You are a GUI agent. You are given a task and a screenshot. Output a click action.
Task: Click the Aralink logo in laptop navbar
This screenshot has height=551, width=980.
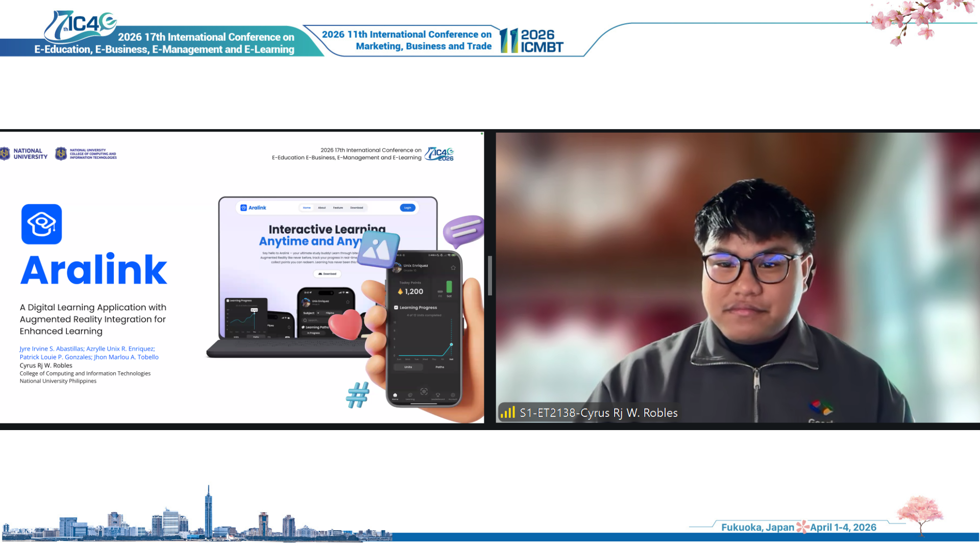pos(254,208)
